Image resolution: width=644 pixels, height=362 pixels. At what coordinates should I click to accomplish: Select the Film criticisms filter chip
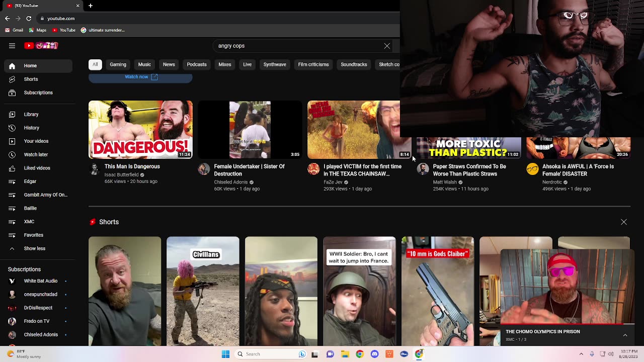tap(313, 64)
